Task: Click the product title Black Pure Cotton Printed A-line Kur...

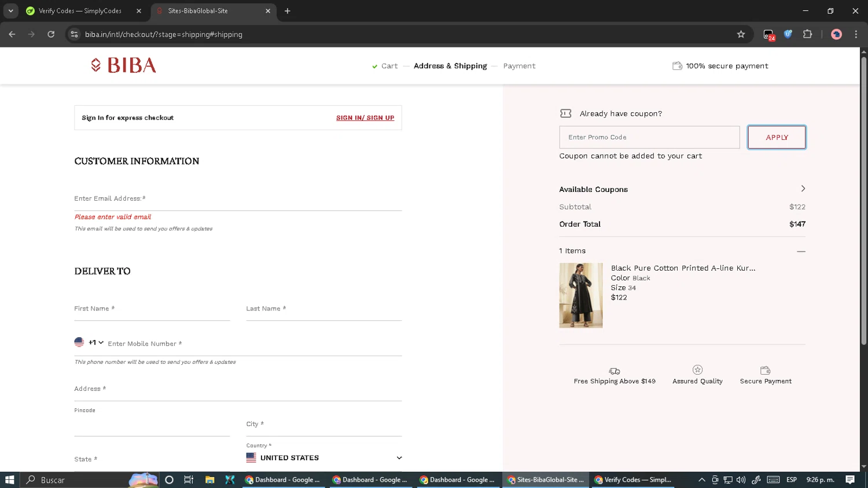Action: [x=683, y=268]
